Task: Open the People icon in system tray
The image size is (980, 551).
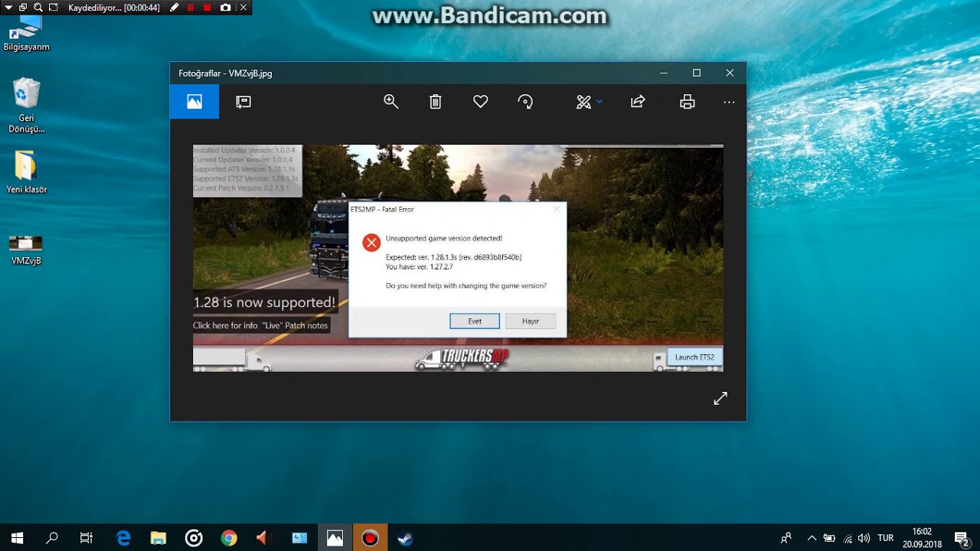Action: pyautogui.click(x=786, y=538)
